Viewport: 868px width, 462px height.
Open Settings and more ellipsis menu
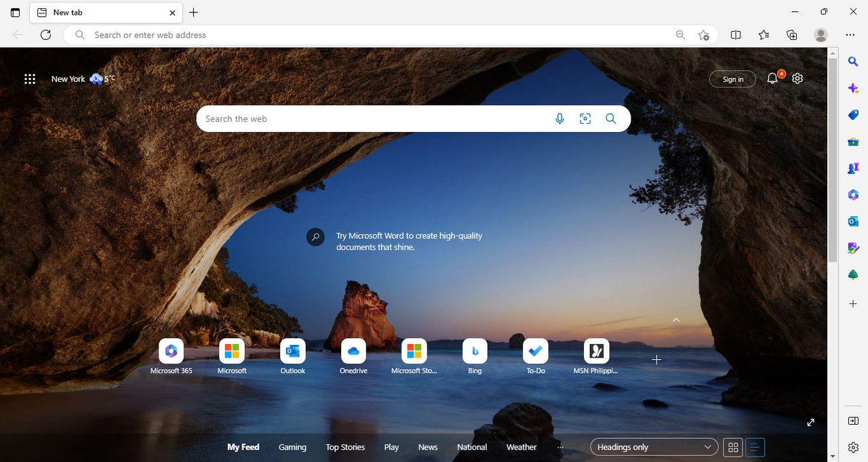pyautogui.click(x=850, y=35)
